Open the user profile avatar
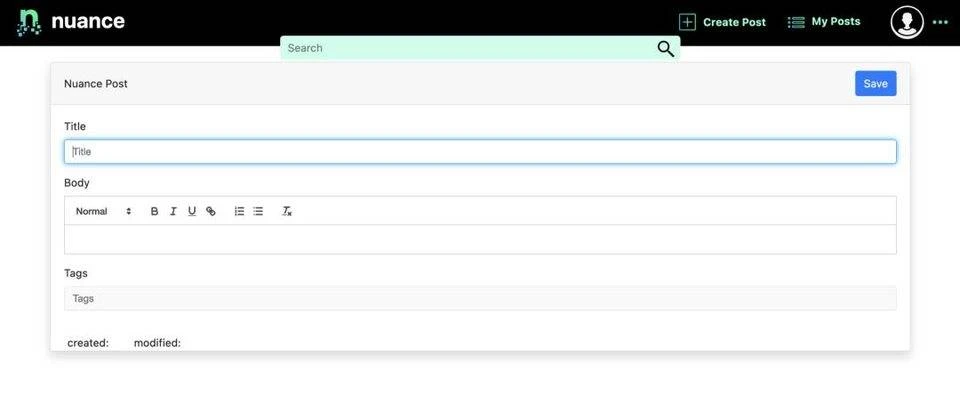960x395 pixels. [907, 22]
